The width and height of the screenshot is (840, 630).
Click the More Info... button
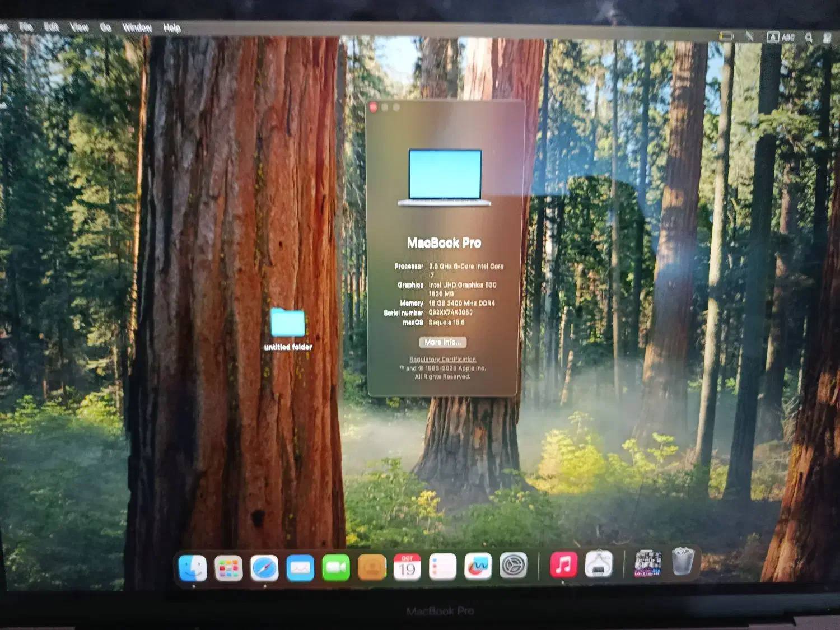pyautogui.click(x=443, y=342)
